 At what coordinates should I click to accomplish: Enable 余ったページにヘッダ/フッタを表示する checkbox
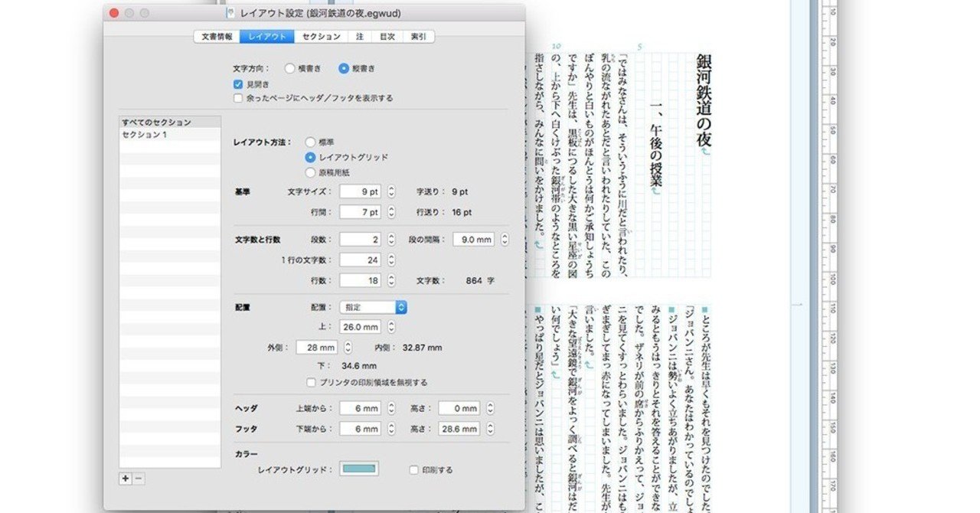[239, 98]
